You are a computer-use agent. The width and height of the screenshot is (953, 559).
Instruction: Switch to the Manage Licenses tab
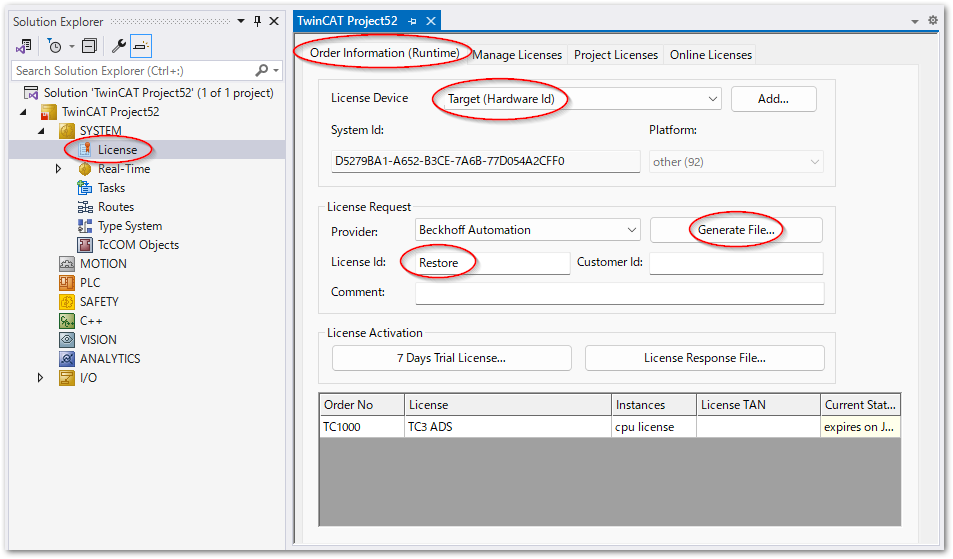[x=518, y=55]
